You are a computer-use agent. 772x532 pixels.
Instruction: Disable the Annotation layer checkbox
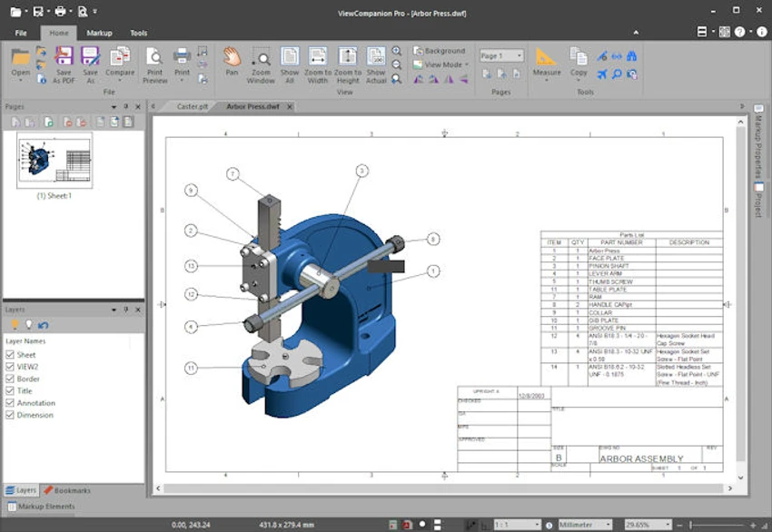[x=10, y=402]
